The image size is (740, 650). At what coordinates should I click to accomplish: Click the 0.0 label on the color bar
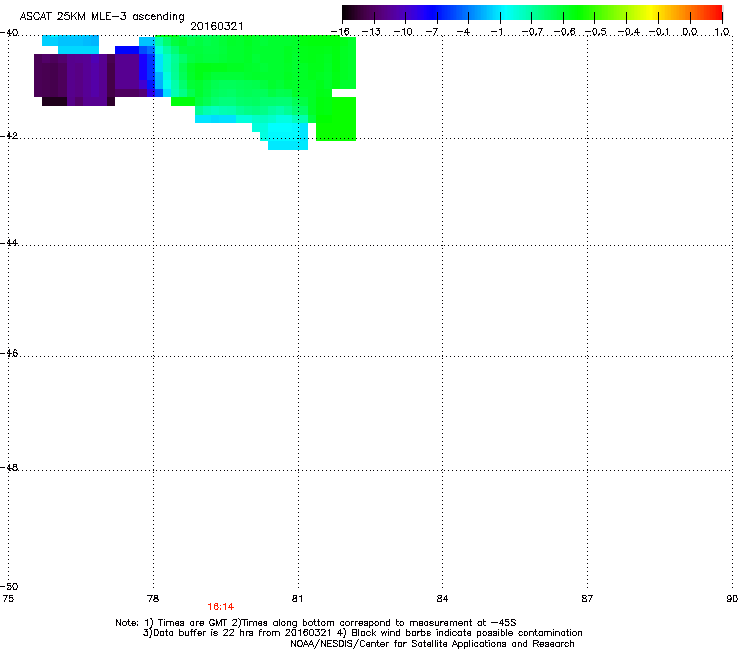pyautogui.click(x=690, y=32)
